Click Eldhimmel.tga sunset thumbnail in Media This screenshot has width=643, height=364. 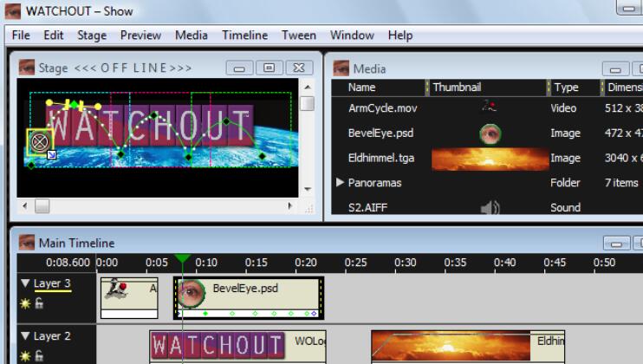(490, 159)
